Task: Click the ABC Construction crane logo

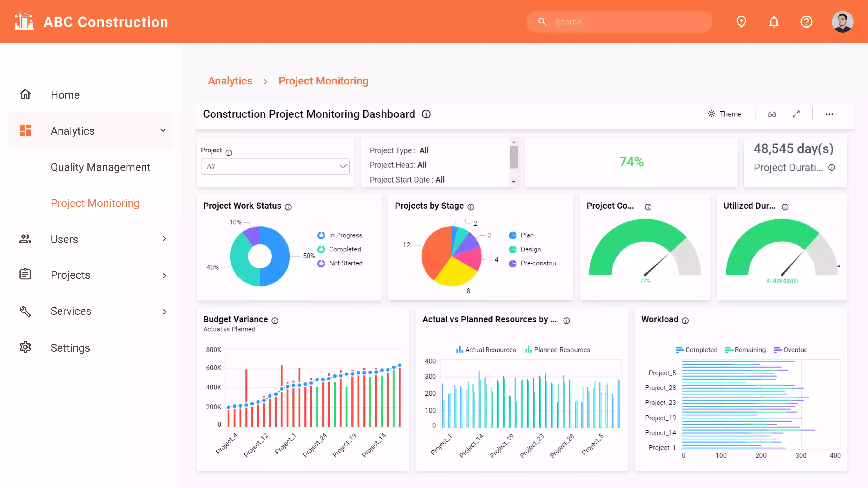Action: [x=24, y=21]
